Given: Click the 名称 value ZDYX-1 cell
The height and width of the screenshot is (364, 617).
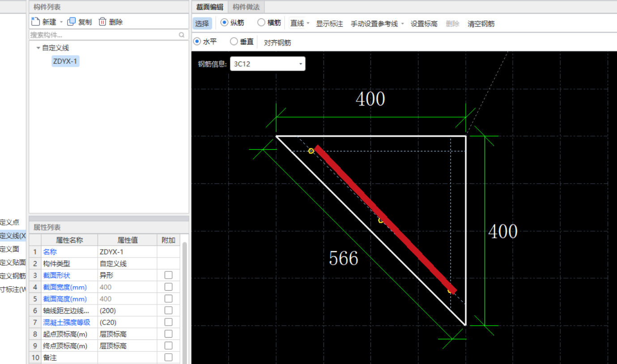Looking at the screenshot, I should pyautogui.click(x=127, y=252).
